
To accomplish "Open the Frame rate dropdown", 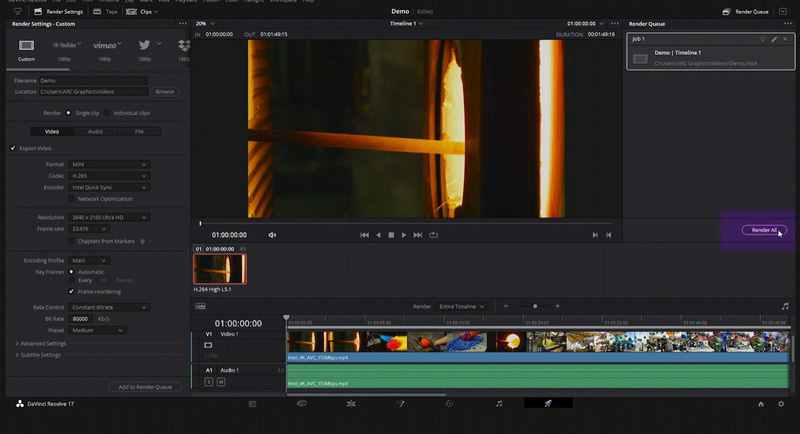I will pyautogui.click(x=89, y=229).
